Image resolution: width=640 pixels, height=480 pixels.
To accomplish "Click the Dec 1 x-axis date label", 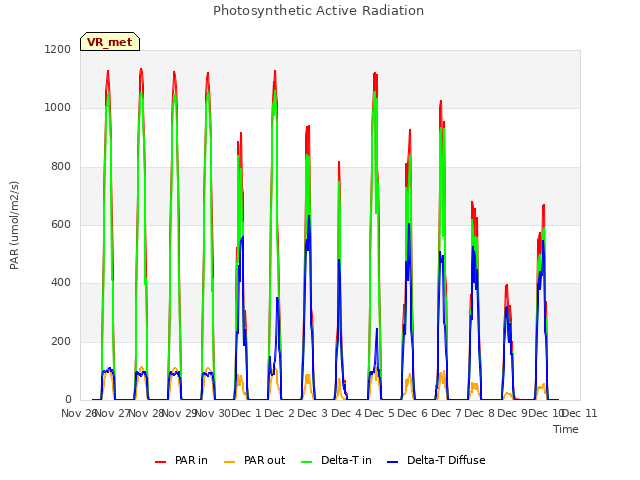I will click(x=246, y=413).
